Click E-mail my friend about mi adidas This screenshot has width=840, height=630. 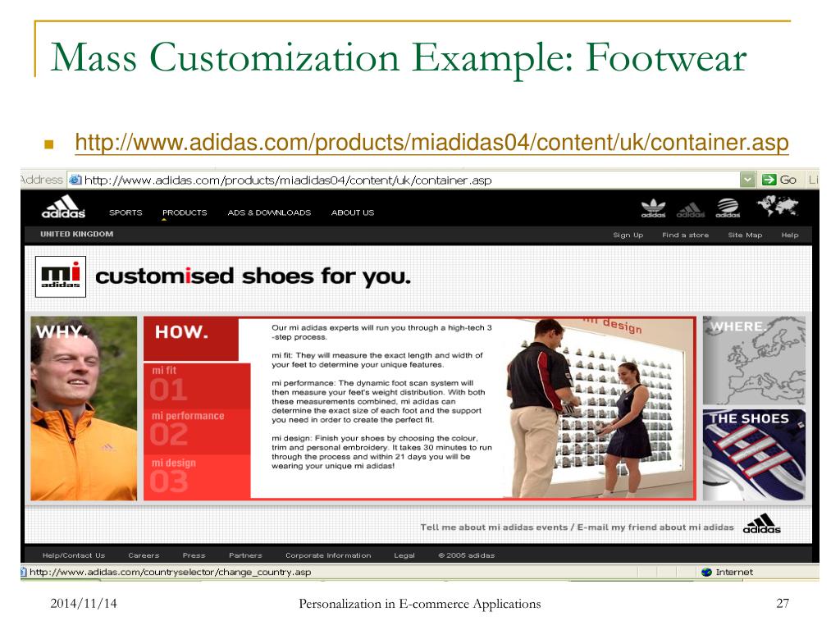click(x=655, y=527)
